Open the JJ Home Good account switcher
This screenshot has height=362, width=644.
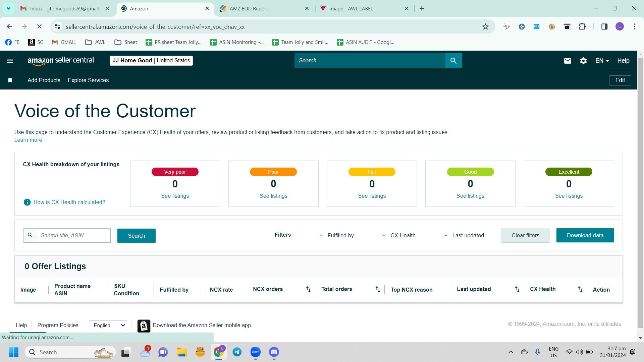coord(151,61)
